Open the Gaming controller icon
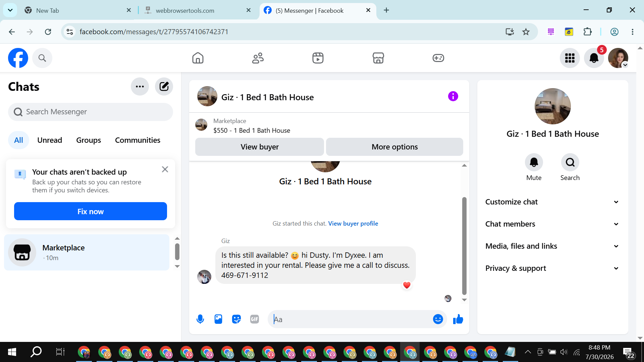Image resolution: width=644 pixels, height=362 pixels. click(438, 58)
